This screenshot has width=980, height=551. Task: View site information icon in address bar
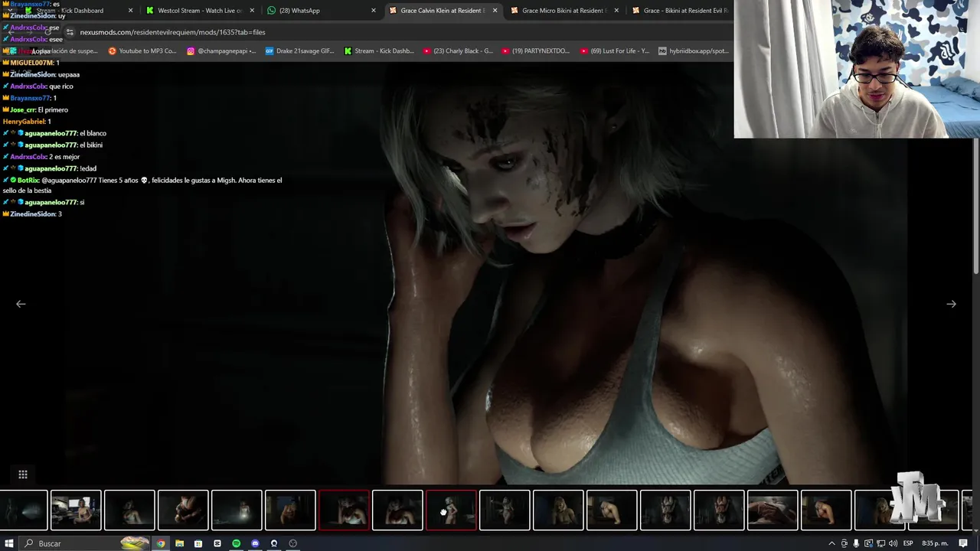[70, 32]
